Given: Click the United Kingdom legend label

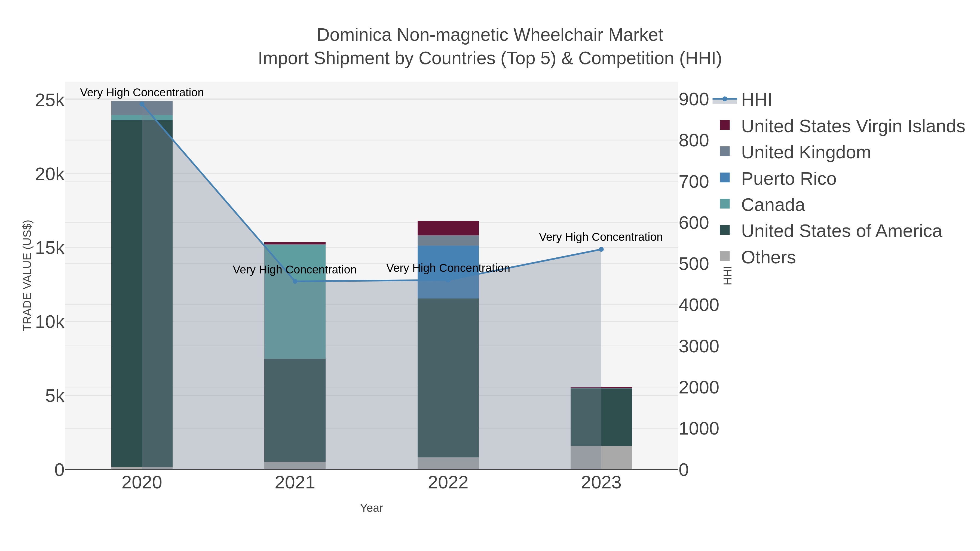Looking at the screenshot, I should pyautogui.click(x=806, y=152).
